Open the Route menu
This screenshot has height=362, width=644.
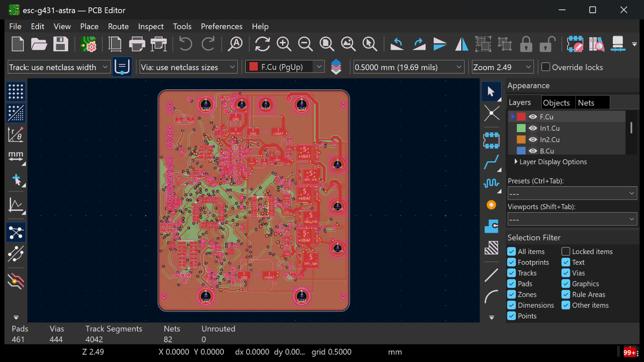click(x=118, y=27)
